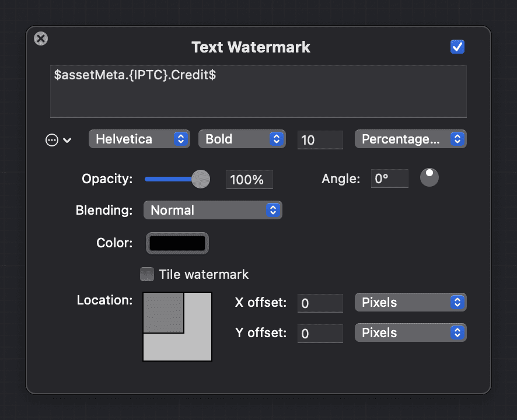Open the Y offset Pixels unit dropdown

tap(410, 333)
